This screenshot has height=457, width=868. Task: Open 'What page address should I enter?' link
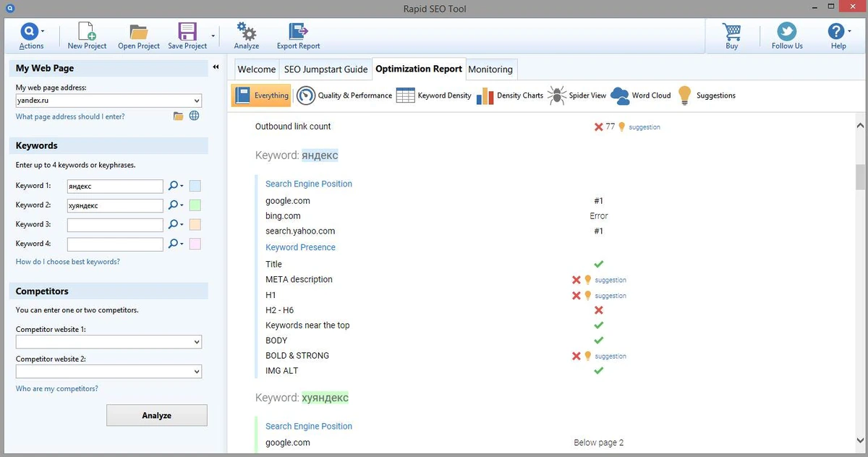click(70, 116)
